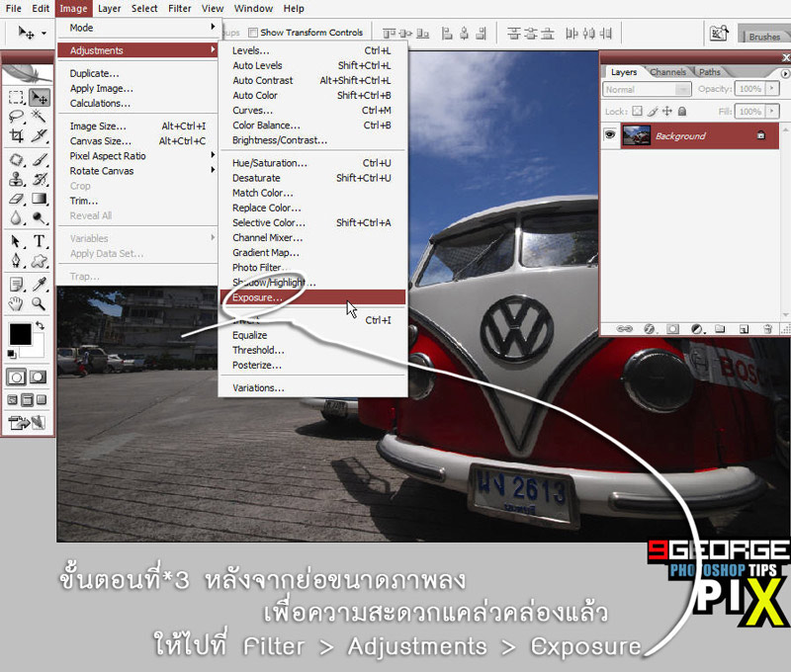Toggle Show Transform Controls checkbox
The height and width of the screenshot is (672, 791).
coord(253,33)
